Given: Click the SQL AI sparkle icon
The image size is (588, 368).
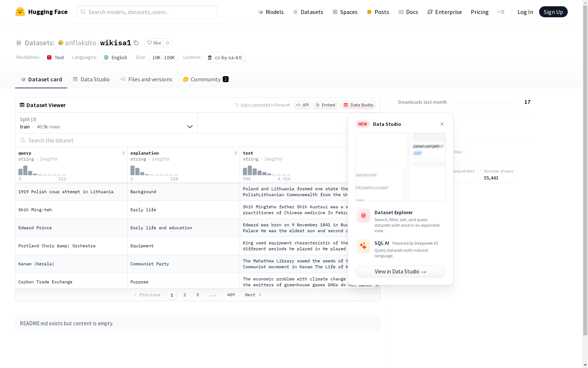Looking at the screenshot, I should [x=363, y=246].
